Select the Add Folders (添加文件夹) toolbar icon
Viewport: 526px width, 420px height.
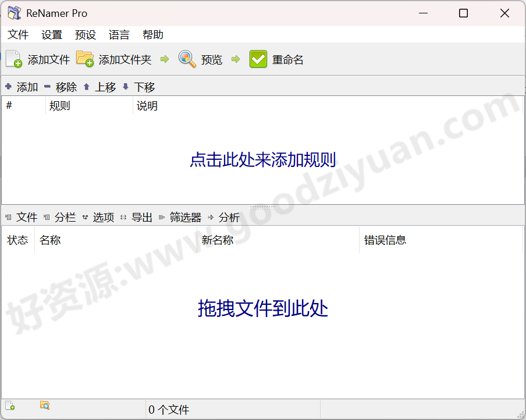pos(85,59)
